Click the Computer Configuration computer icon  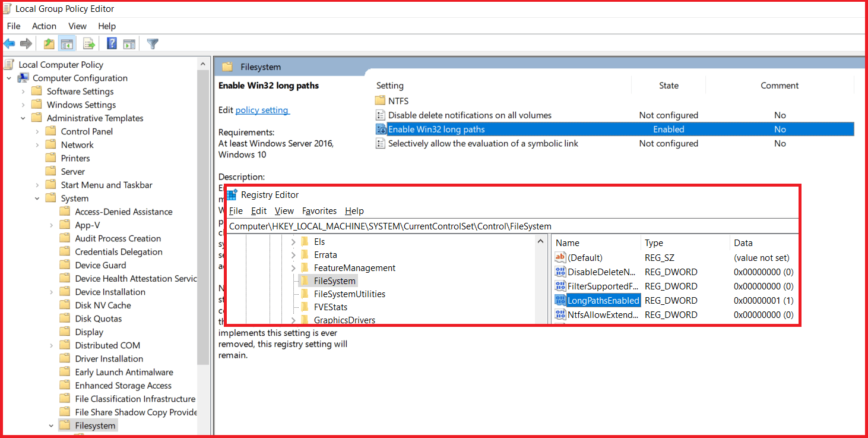(23, 78)
